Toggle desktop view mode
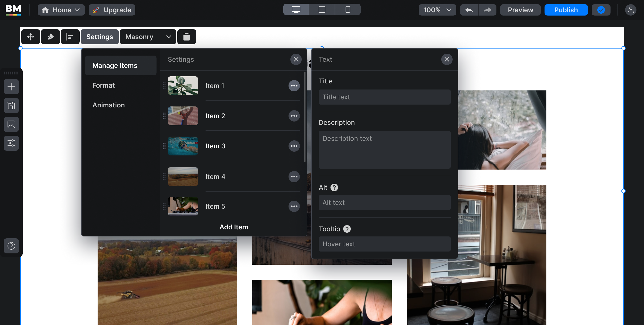Image resolution: width=644 pixels, height=325 pixels. coord(296,9)
